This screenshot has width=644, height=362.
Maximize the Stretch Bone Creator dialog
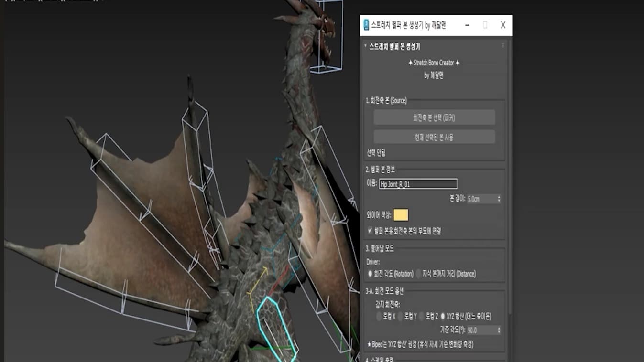pos(485,25)
